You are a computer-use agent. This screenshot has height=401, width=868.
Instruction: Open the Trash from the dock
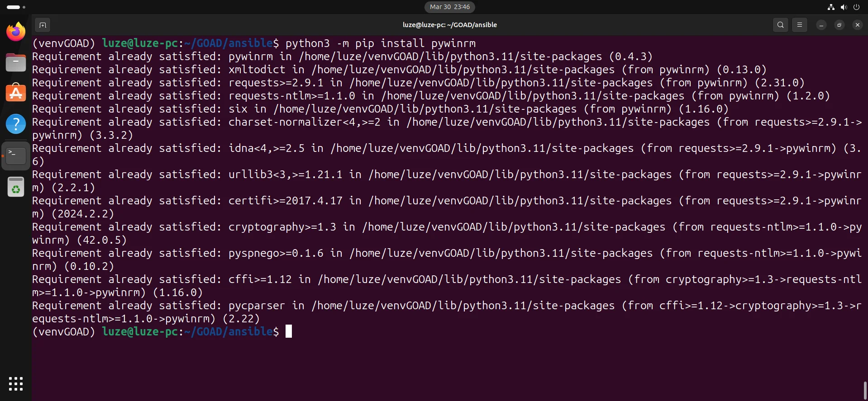coord(16,187)
